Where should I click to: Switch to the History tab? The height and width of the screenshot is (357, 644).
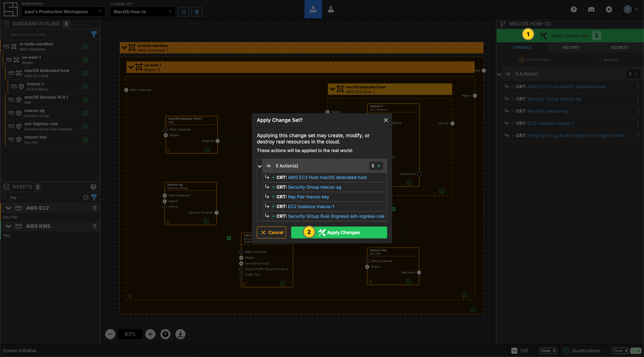click(x=571, y=47)
